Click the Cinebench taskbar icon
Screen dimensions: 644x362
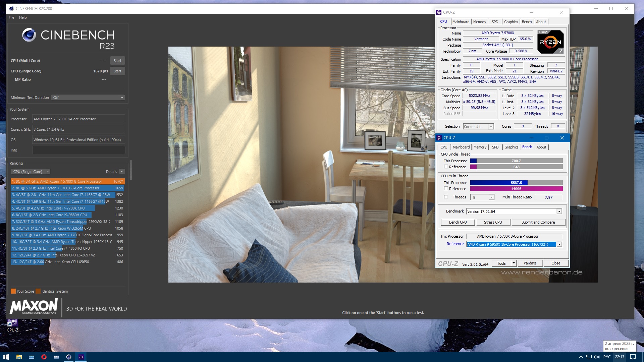click(x=69, y=357)
